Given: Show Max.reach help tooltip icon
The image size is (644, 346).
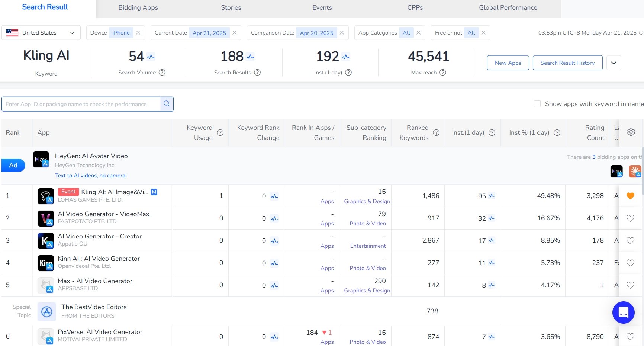Looking at the screenshot, I should point(443,73).
